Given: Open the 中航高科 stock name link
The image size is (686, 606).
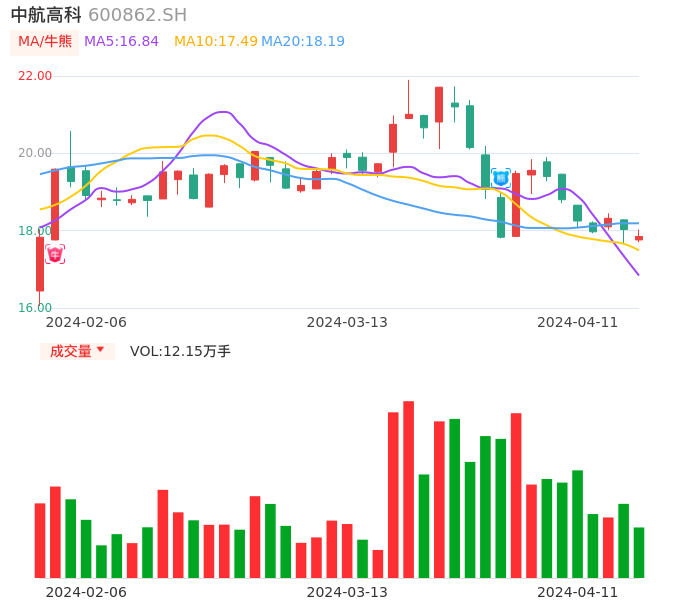Looking at the screenshot, I should pos(46,15).
